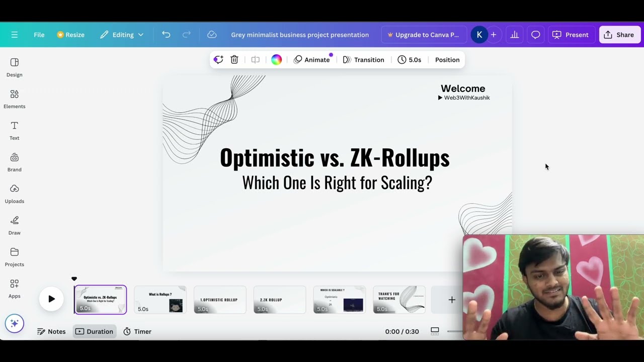Click the Share button
Image resolution: width=644 pixels, height=362 pixels.
point(619,35)
